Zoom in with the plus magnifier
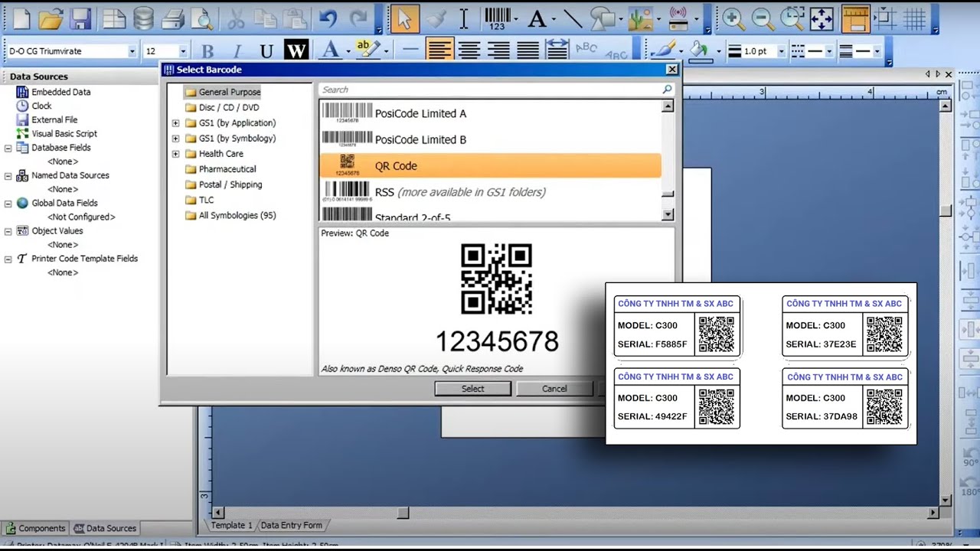The image size is (980, 551). pos(733,18)
